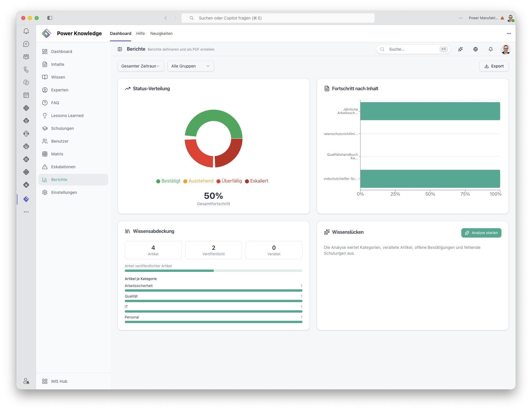Open Einstellungen in the sidebar
Image resolution: width=532 pixels, height=411 pixels.
(73, 192)
